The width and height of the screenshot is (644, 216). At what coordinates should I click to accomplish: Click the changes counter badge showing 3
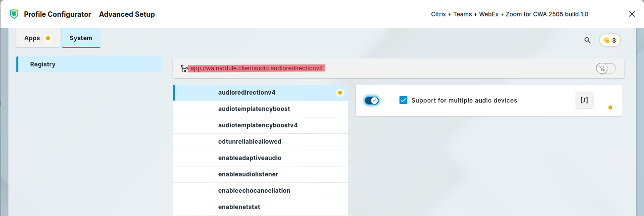click(x=610, y=40)
